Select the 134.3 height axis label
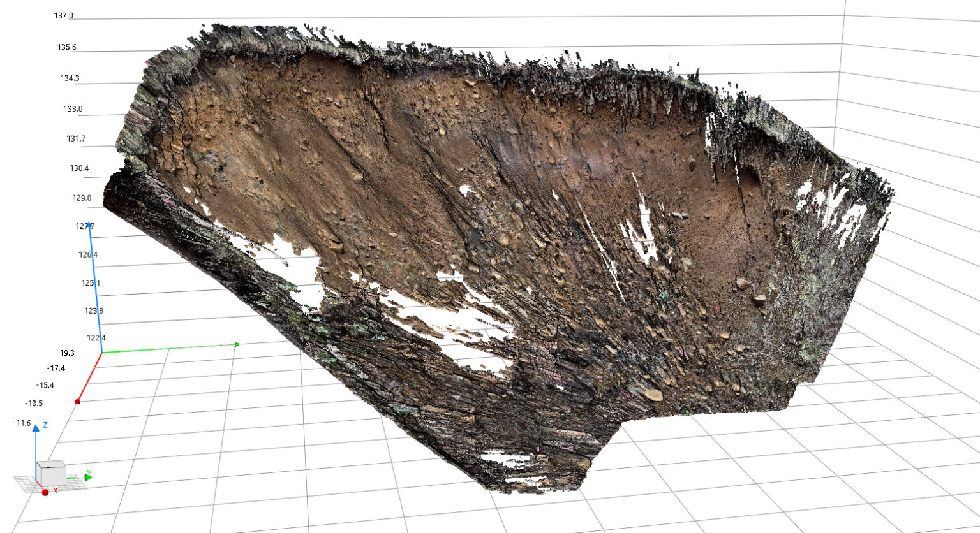 click(x=70, y=78)
